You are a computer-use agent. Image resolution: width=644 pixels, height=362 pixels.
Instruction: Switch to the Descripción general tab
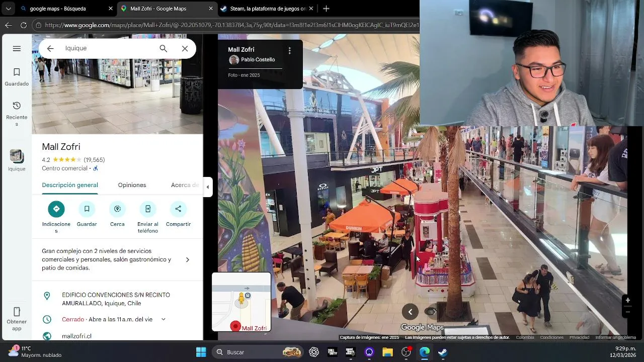coord(70,185)
